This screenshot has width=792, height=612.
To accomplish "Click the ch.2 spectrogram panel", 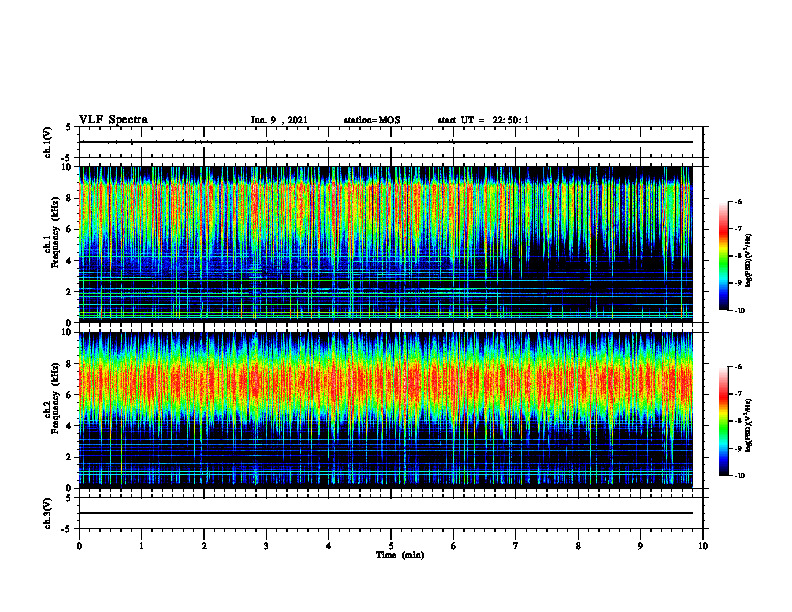I will (x=386, y=410).
